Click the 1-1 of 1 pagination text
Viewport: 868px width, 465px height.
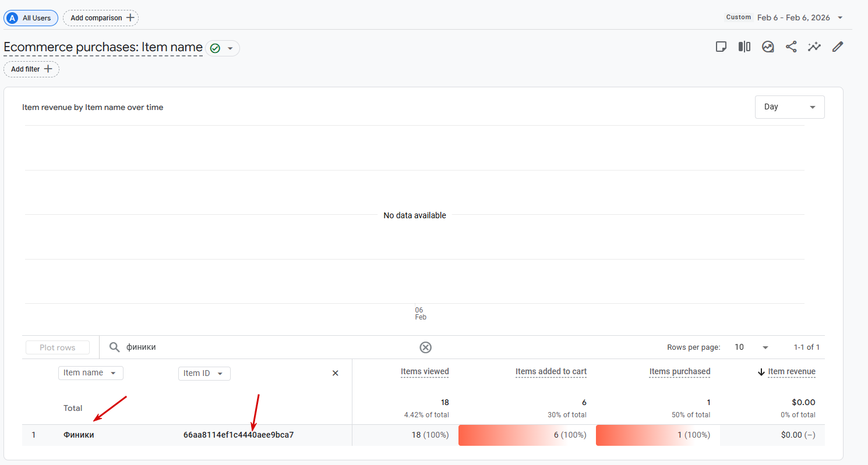click(x=807, y=347)
